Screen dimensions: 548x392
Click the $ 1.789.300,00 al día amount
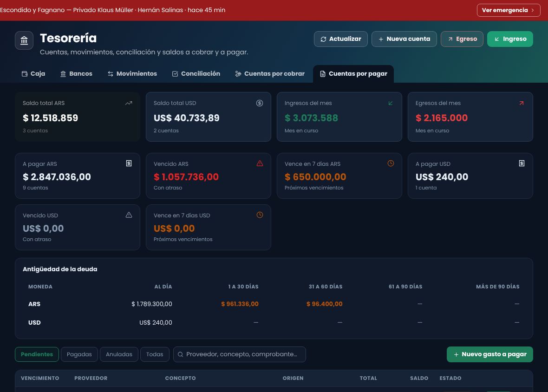pyautogui.click(x=152, y=304)
